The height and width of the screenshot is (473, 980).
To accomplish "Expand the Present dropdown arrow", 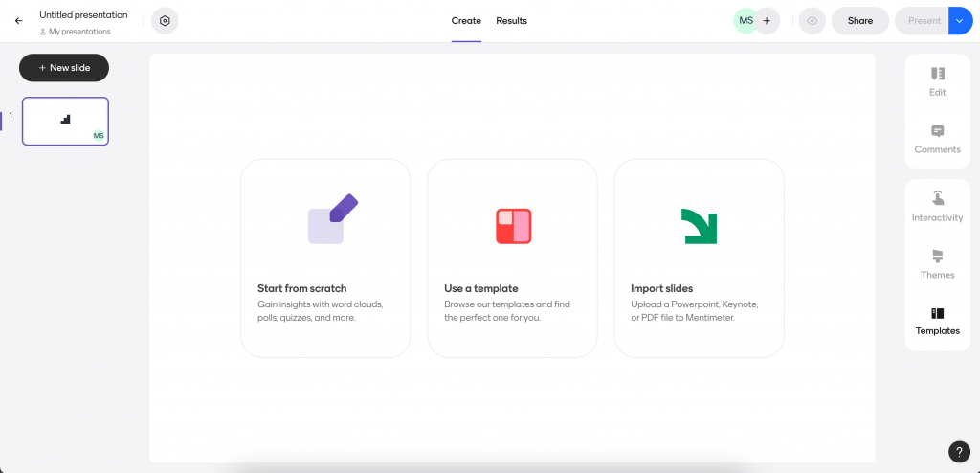I will [x=960, y=21].
